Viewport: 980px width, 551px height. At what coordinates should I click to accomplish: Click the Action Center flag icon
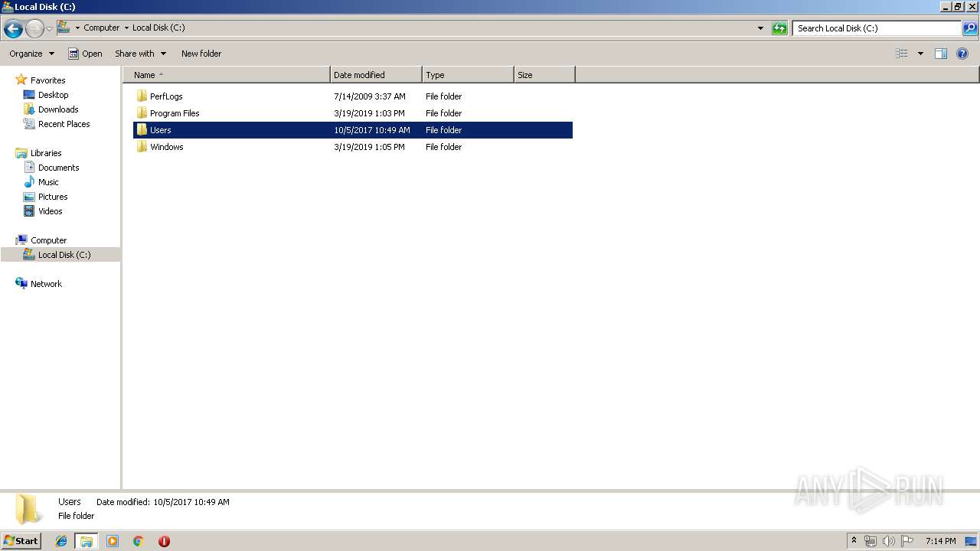907,541
